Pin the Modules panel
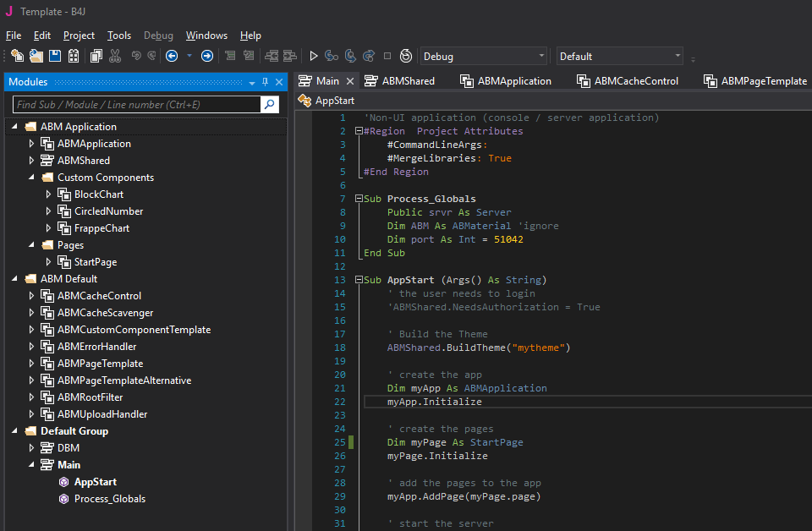Viewport: 812px width, 531px height. click(265, 82)
